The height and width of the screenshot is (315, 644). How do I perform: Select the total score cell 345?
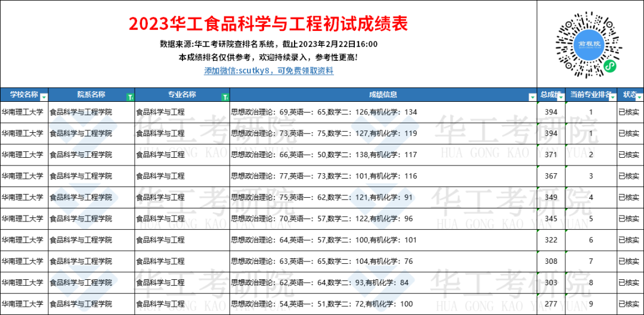click(551, 219)
